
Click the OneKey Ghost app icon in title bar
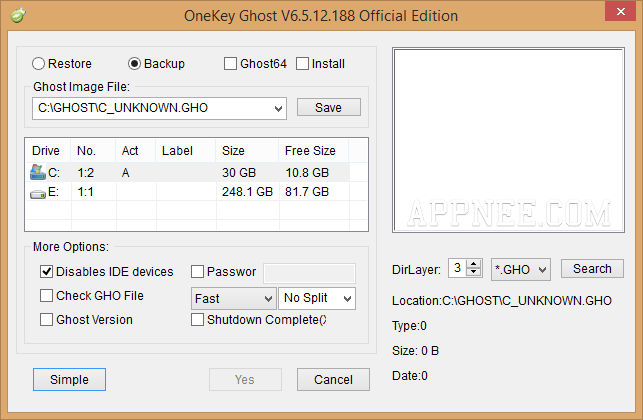coord(18,16)
